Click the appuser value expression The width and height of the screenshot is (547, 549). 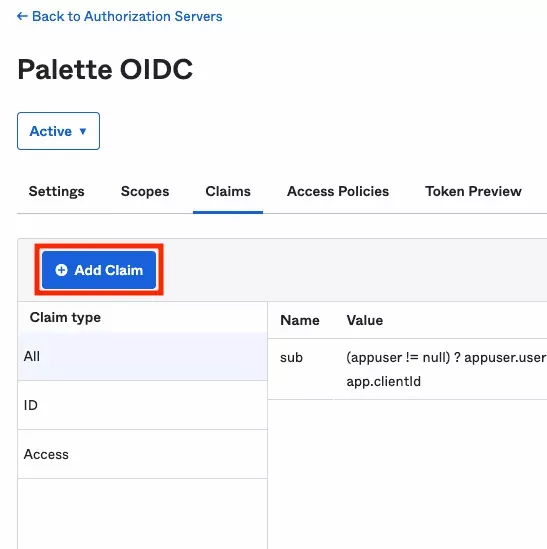point(446,369)
